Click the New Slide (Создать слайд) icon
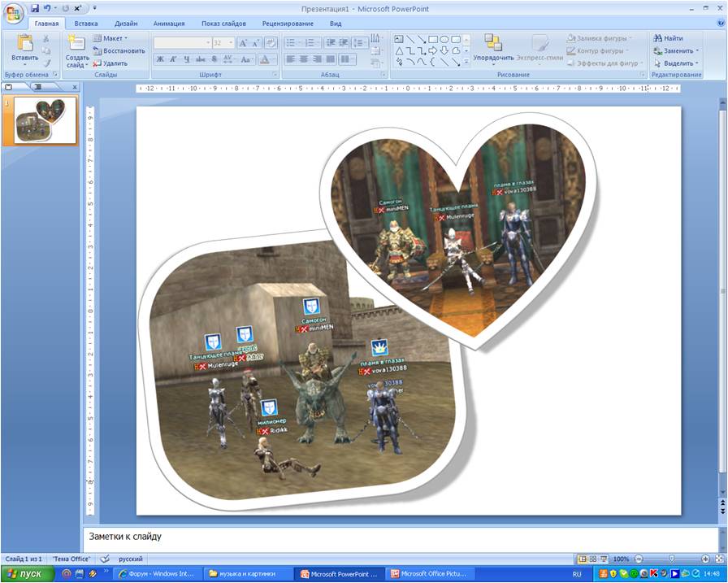The height and width of the screenshot is (583, 728). point(76,43)
